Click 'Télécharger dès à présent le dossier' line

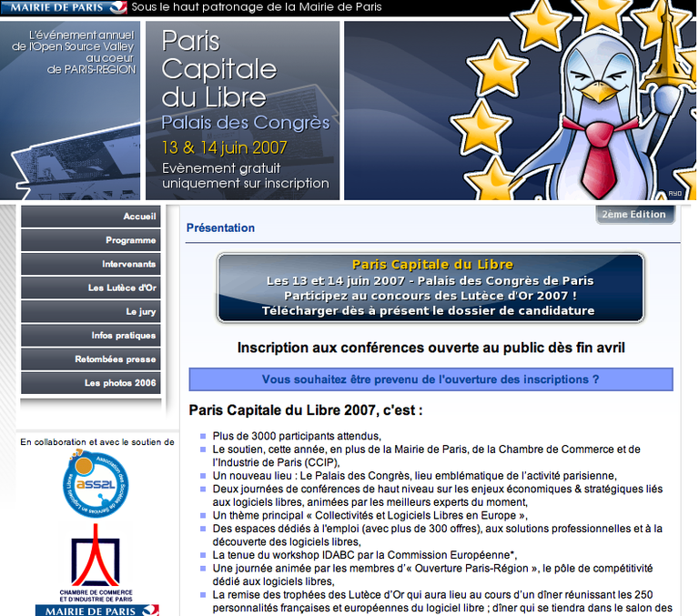pyautogui.click(x=429, y=310)
